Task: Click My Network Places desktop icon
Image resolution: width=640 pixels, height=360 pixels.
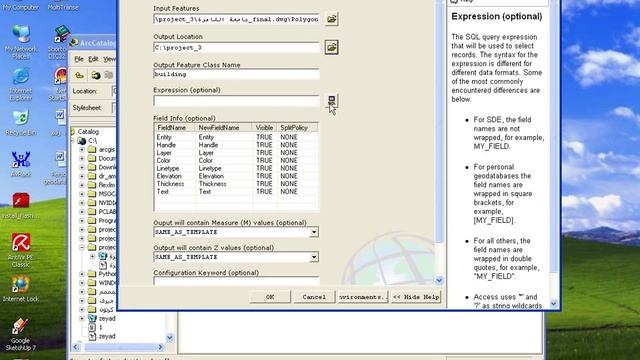Action: point(20,42)
